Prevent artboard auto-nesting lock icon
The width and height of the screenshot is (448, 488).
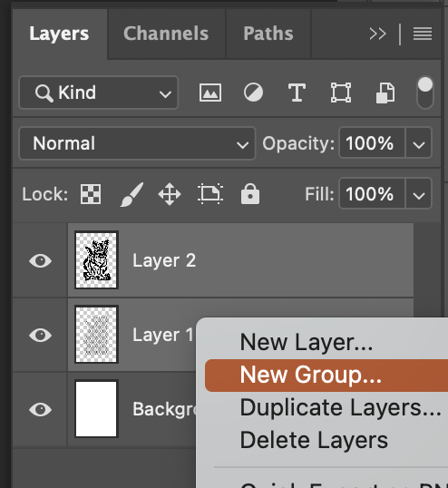pos(210,194)
